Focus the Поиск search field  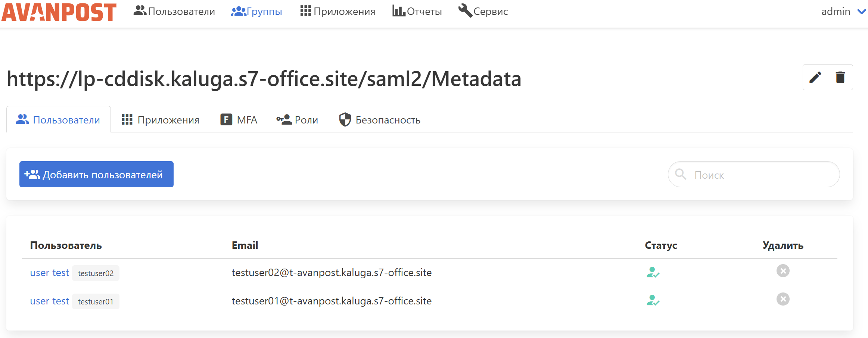754,174
